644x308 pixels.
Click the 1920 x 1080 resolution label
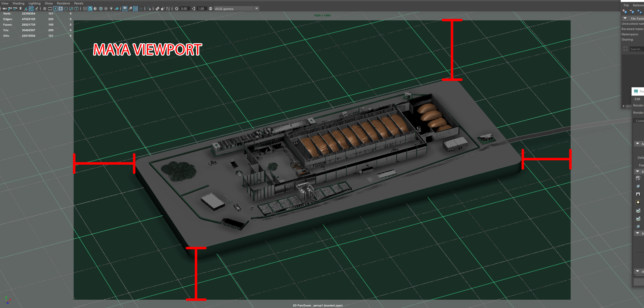click(322, 15)
